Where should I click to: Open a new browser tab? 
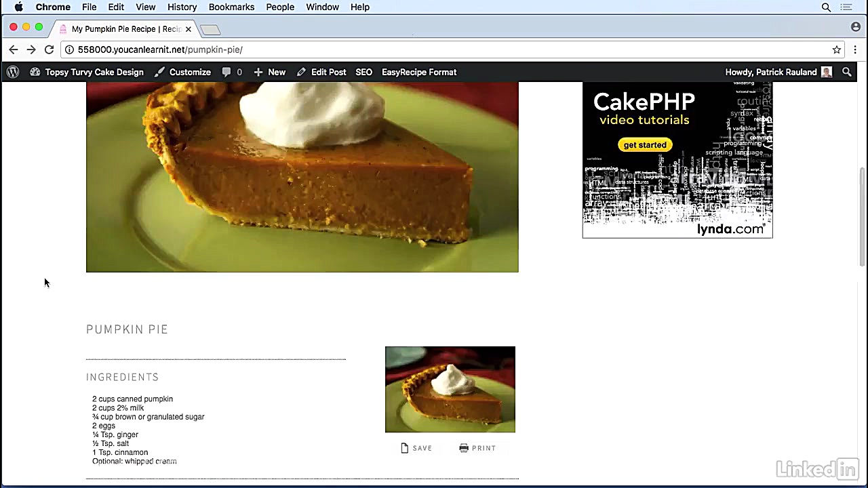(210, 30)
